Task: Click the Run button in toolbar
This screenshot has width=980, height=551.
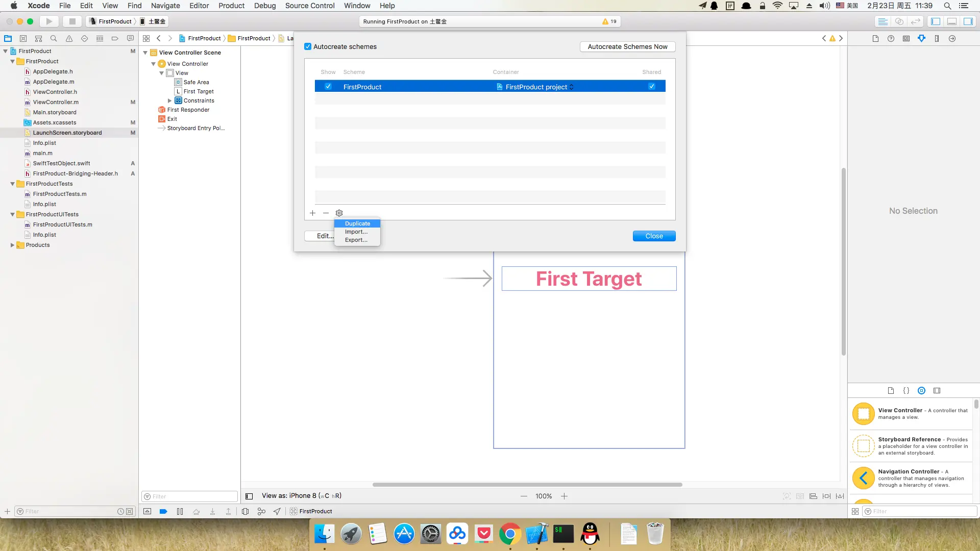Action: coord(49,21)
